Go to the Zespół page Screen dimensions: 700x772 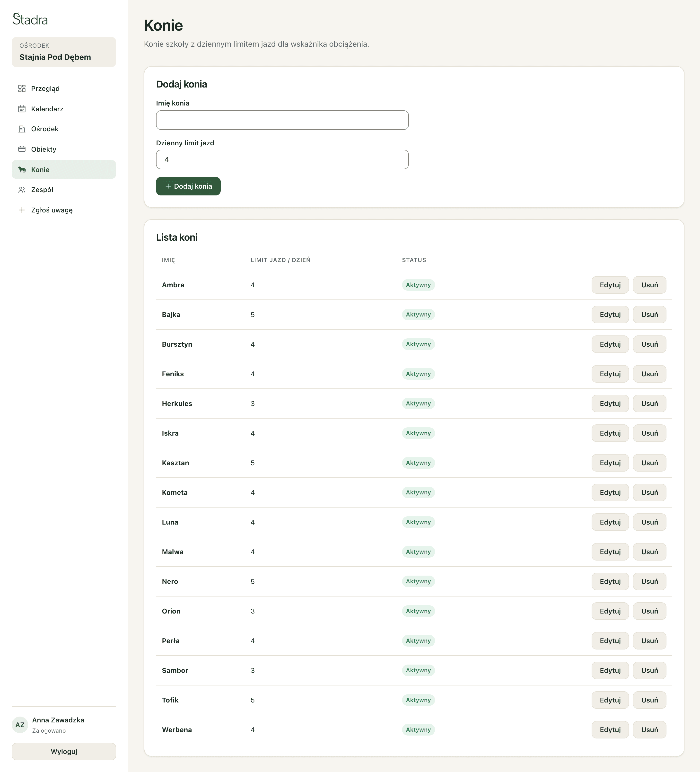coord(64,190)
